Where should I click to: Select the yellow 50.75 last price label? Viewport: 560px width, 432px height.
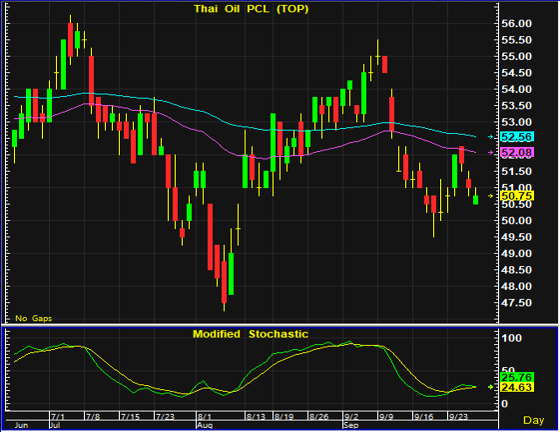pos(517,196)
